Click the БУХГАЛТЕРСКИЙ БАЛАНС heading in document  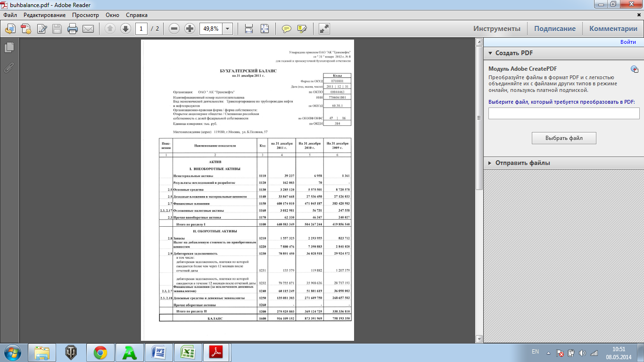248,71
